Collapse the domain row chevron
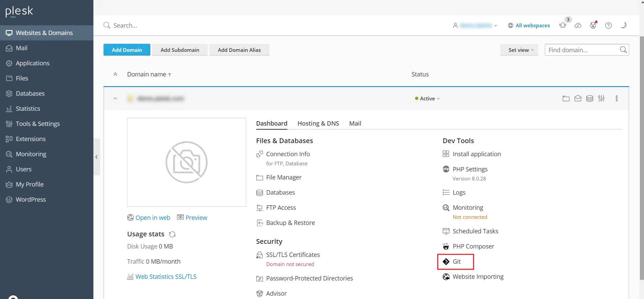This screenshot has height=299, width=644. point(115,99)
